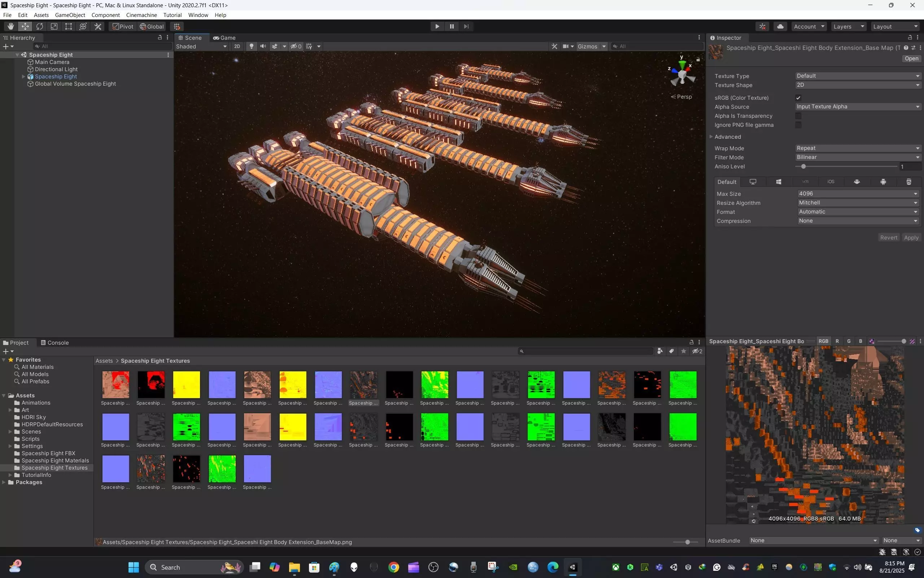Select the Scale tool
The image size is (924, 578).
[54, 26]
